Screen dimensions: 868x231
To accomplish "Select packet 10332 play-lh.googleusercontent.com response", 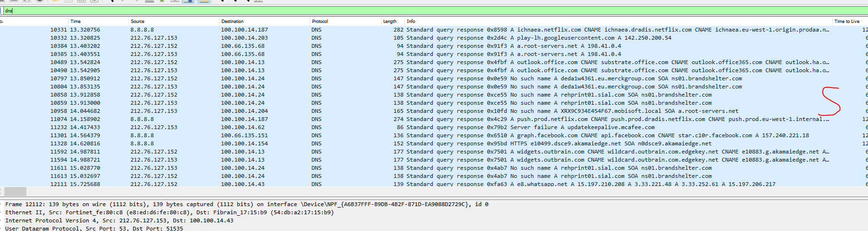I will tap(434, 38).
